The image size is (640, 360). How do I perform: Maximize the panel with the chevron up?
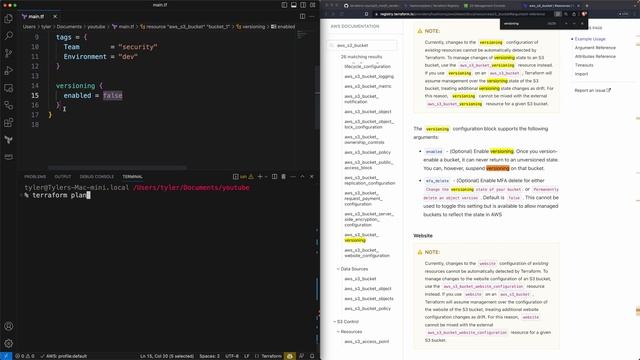(302, 177)
